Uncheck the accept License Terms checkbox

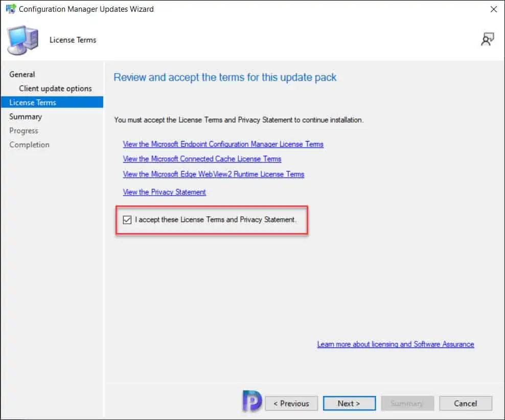point(127,220)
